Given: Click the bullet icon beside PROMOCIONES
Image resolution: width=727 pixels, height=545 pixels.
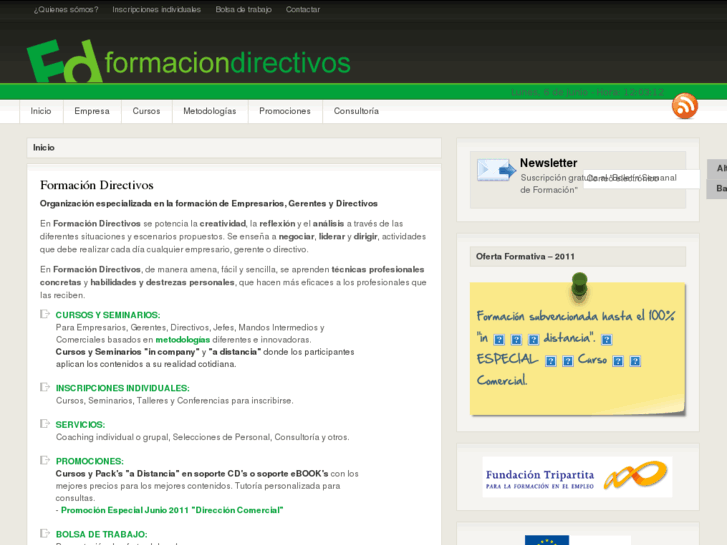Looking at the screenshot, I should [x=45, y=461].
